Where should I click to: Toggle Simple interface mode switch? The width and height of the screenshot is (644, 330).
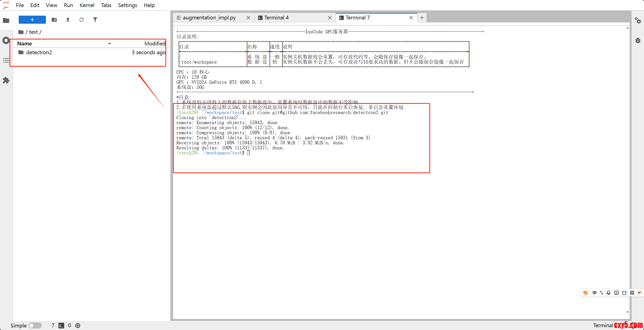tap(35, 325)
